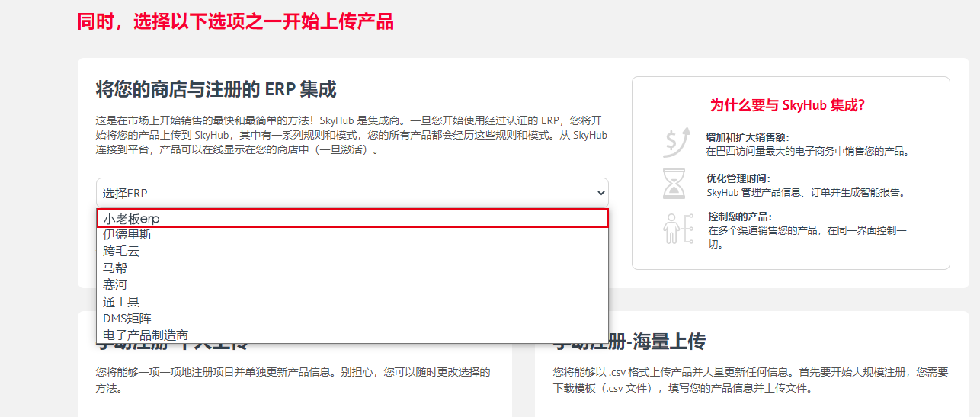Pick 跨毛云 in the ERP list
980x417 pixels.
[353, 252]
